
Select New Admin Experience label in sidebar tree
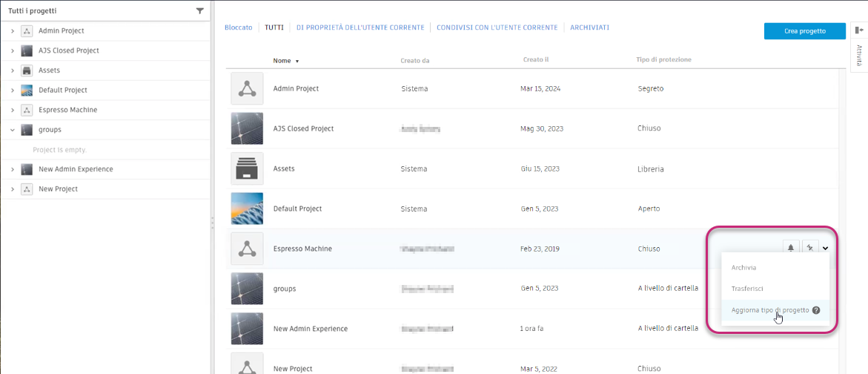click(x=76, y=169)
